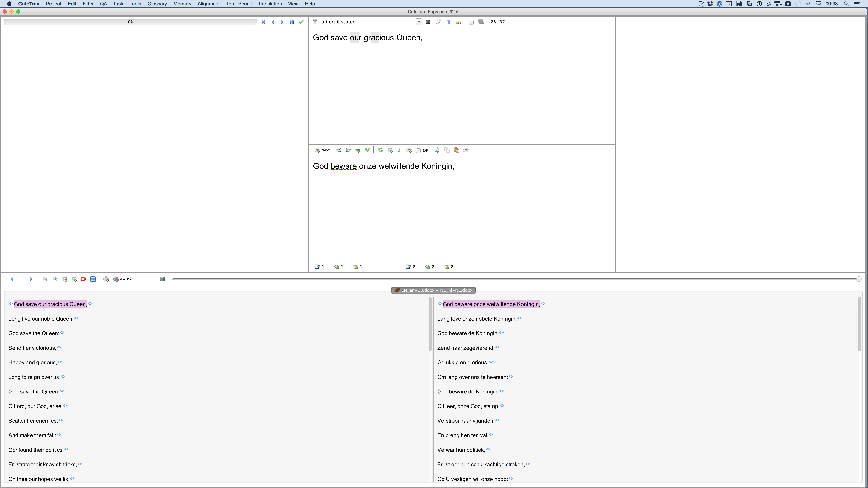Click the camera snapshot icon

[163, 279]
